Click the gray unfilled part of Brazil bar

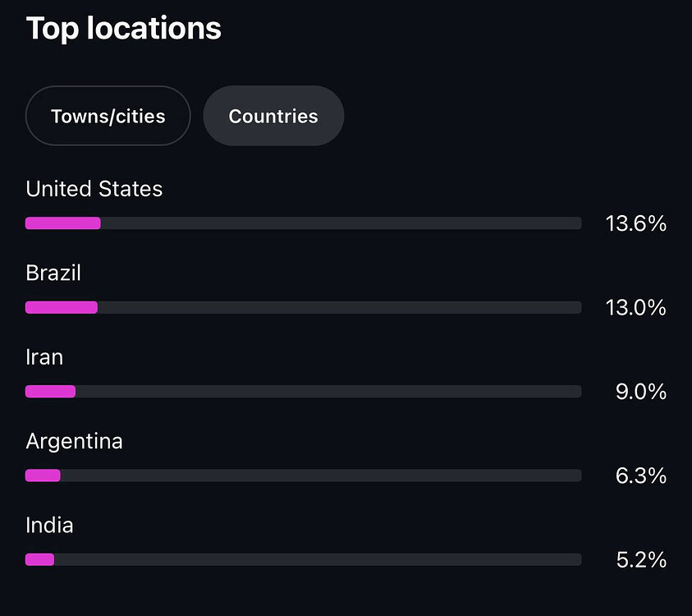339,307
